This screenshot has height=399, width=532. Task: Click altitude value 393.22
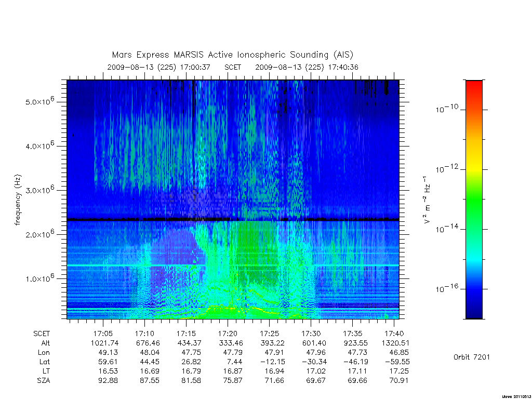pos(272,343)
